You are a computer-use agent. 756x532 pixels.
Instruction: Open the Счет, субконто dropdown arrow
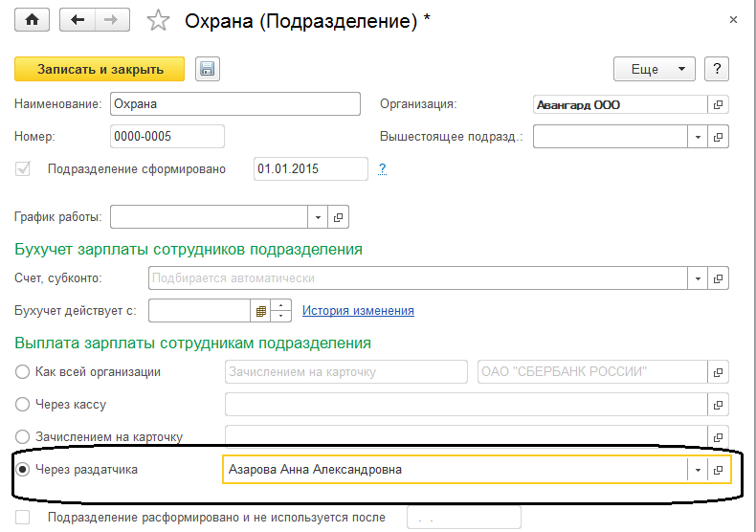(698, 278)
